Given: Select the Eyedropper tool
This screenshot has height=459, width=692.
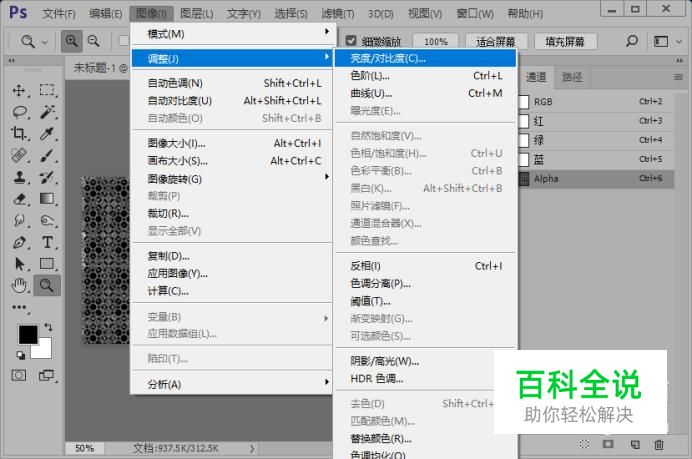Looking at the screenshot, I should (47, 133).
